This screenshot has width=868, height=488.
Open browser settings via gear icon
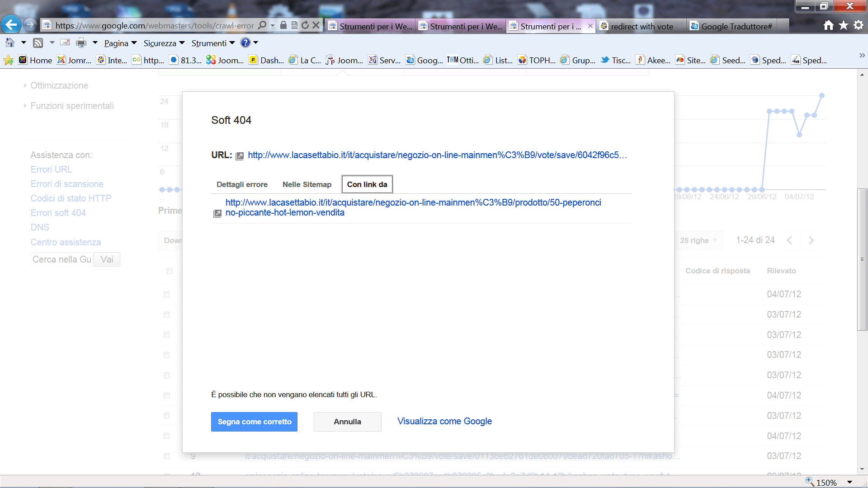point(858,25)
